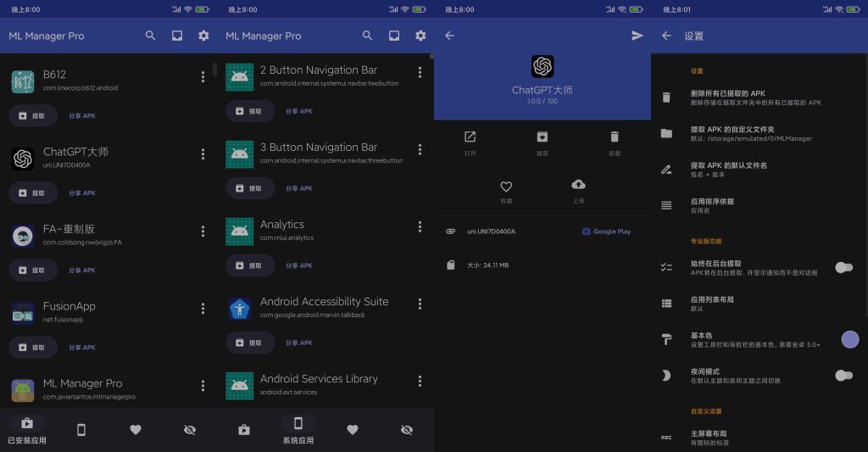Tap the Android Accessibility Suite app icon
The image size is (868, 452).
point(240,309)
